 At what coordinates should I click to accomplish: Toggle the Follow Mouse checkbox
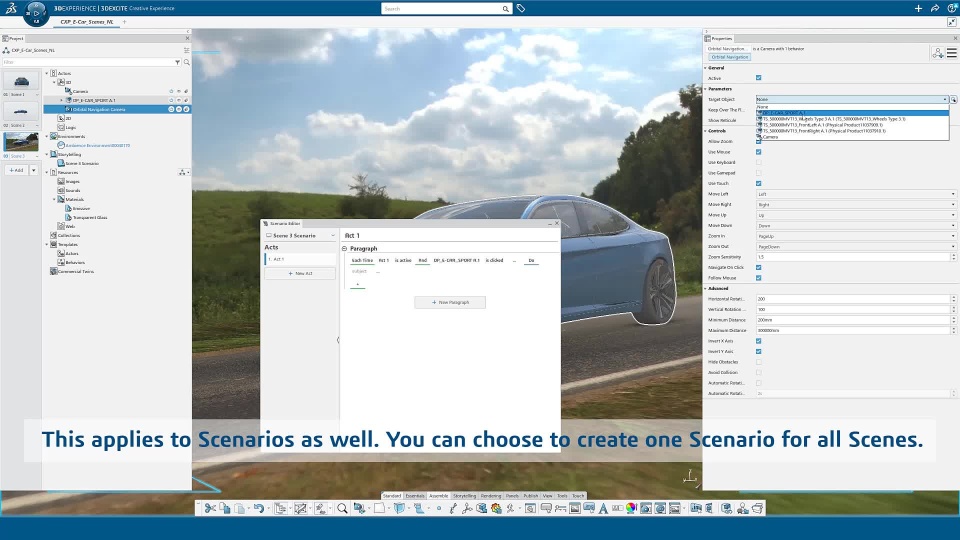click(759, 278)
